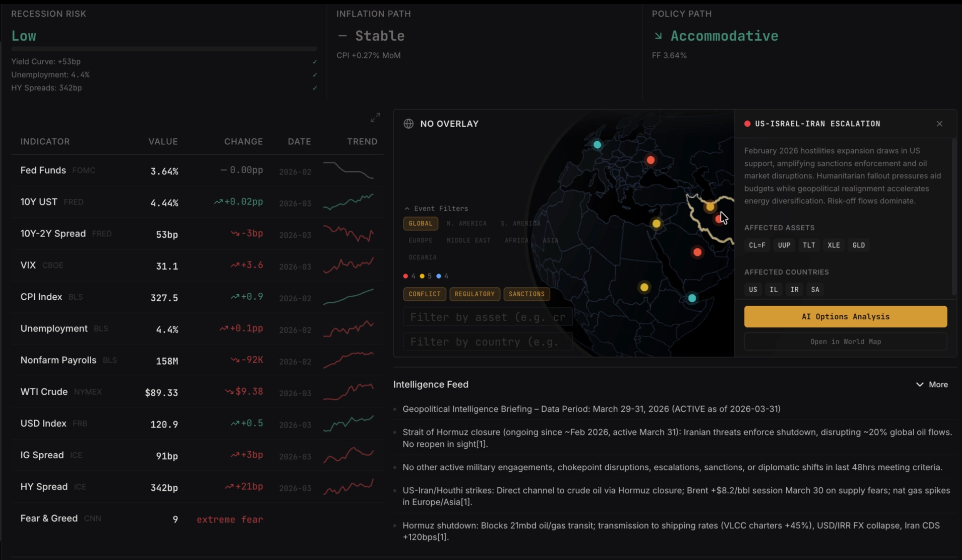Toggle the REGULATORY event filter

pyautogui.click(x=474, y=294)
